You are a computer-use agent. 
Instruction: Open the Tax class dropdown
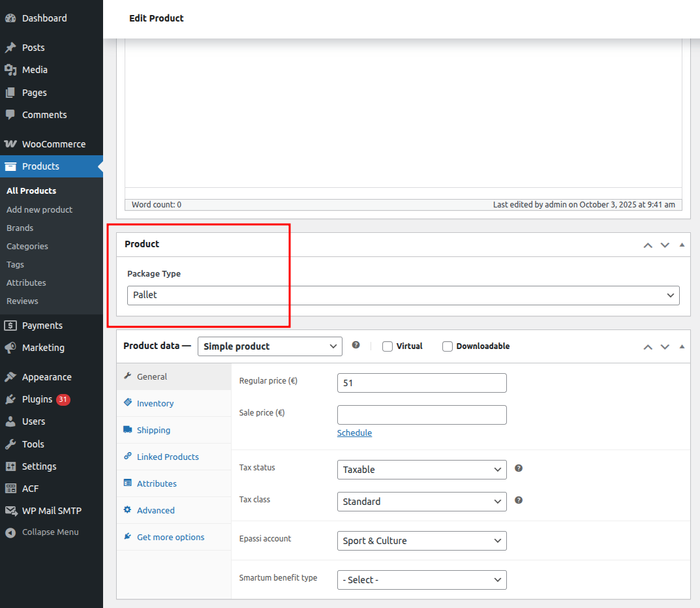(x=421, y=502)
